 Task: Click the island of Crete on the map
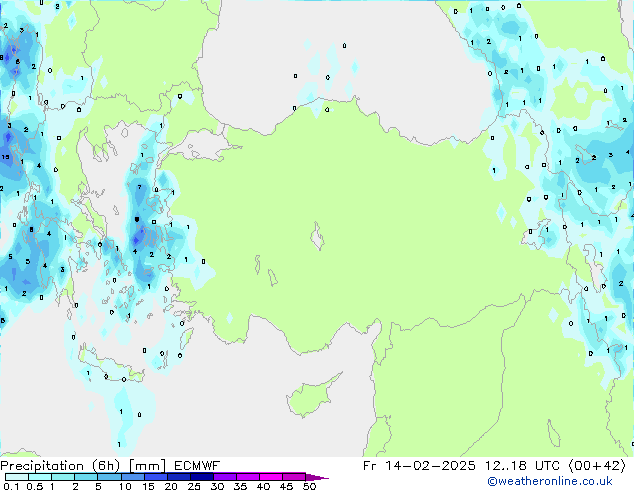(109, 366)
